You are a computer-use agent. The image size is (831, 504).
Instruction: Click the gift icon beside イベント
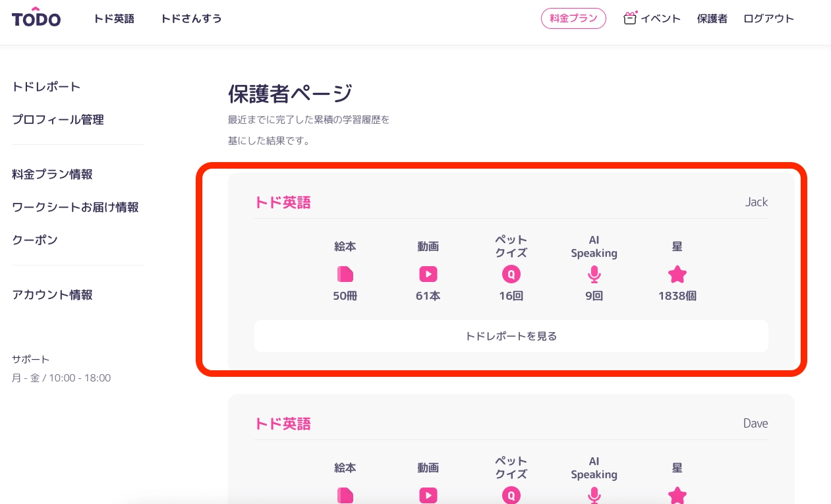click(x=630, y=18)
